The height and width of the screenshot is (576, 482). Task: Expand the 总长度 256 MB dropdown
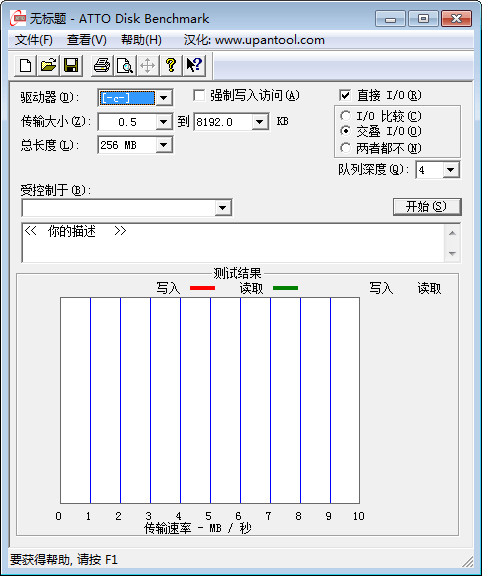[x=164, y=145]
